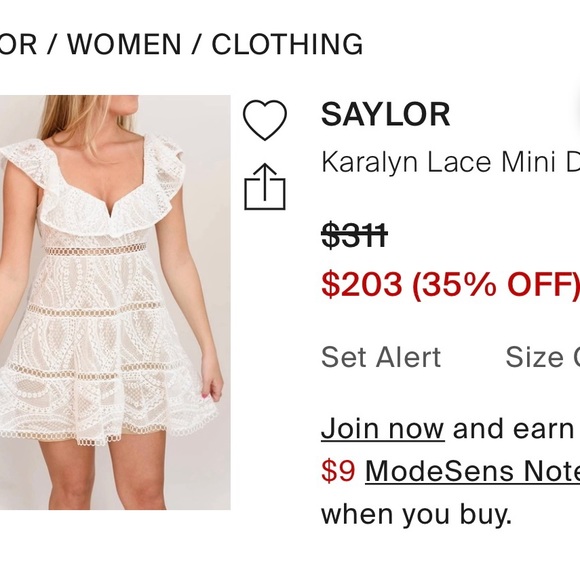Image resolution: width=580 pixels, height=580 pixels.
Task: Open the CLOTHING breadcrumb
Action: coord(287,44)
